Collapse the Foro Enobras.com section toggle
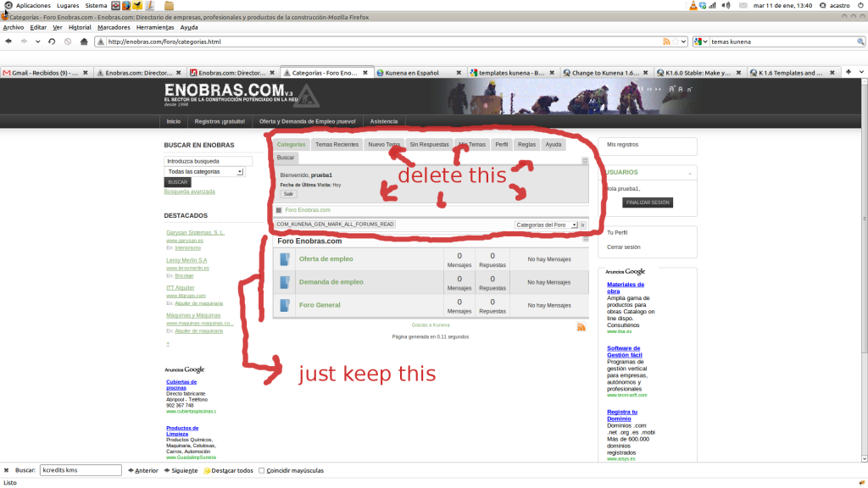The width and height of the screenshot is (868, 488). point(584,241)
